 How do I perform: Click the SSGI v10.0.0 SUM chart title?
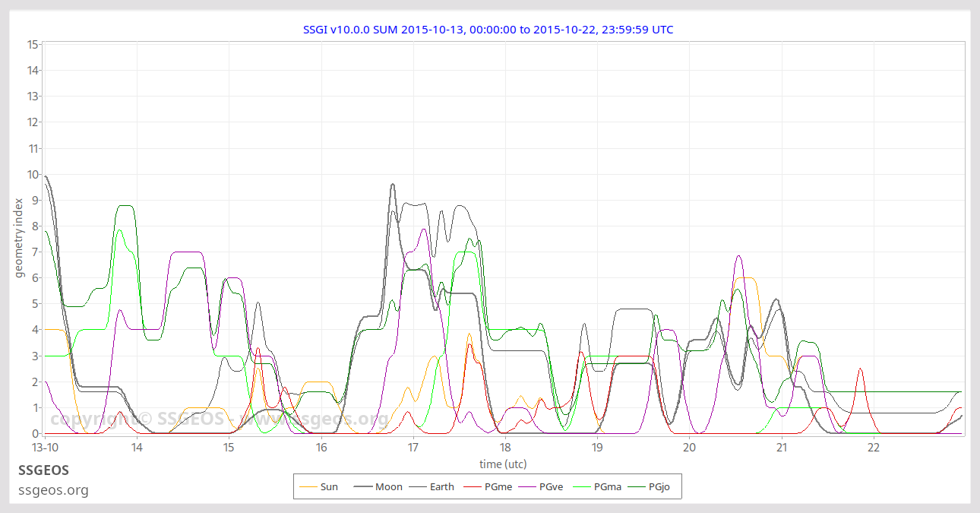point(488,30)
